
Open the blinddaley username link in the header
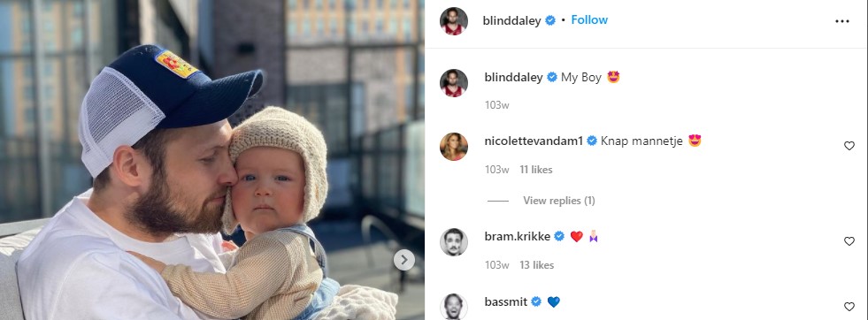pos(512,21)
